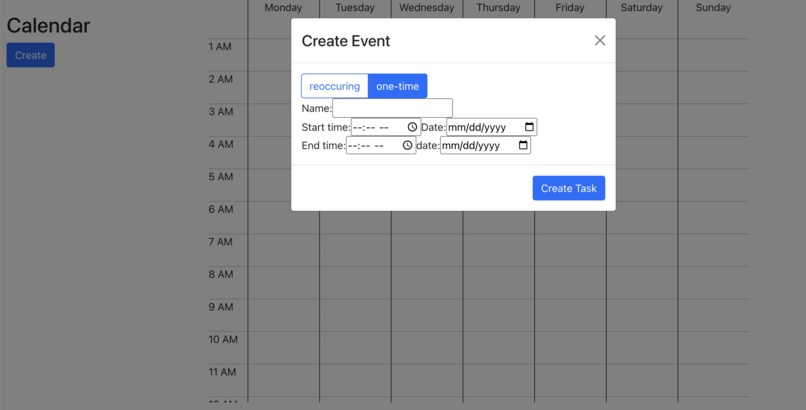Open the Start time clock picker icon
806x410 pixels.
[412, 127]
